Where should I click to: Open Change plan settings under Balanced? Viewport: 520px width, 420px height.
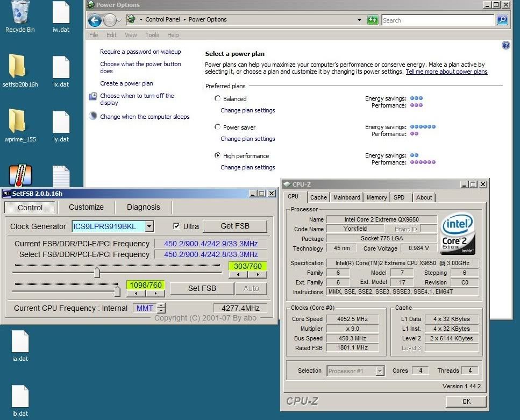tap(248, 110)
